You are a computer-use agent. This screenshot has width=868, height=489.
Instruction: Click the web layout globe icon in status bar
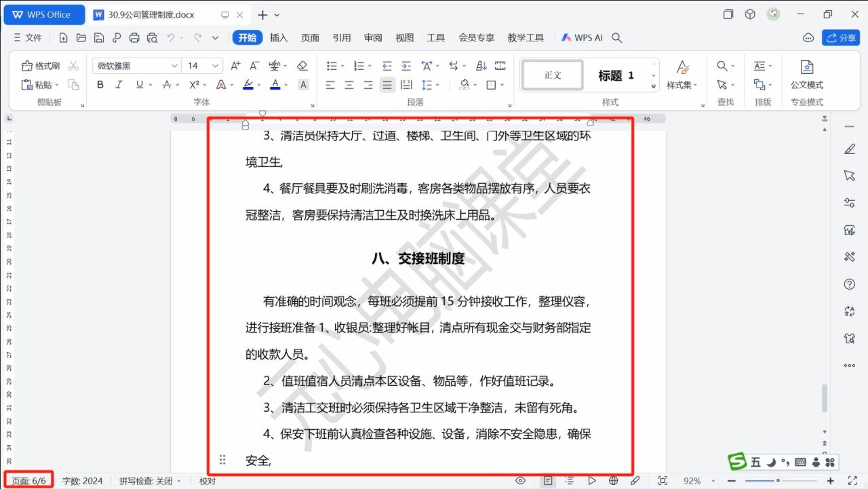(613, 481)
